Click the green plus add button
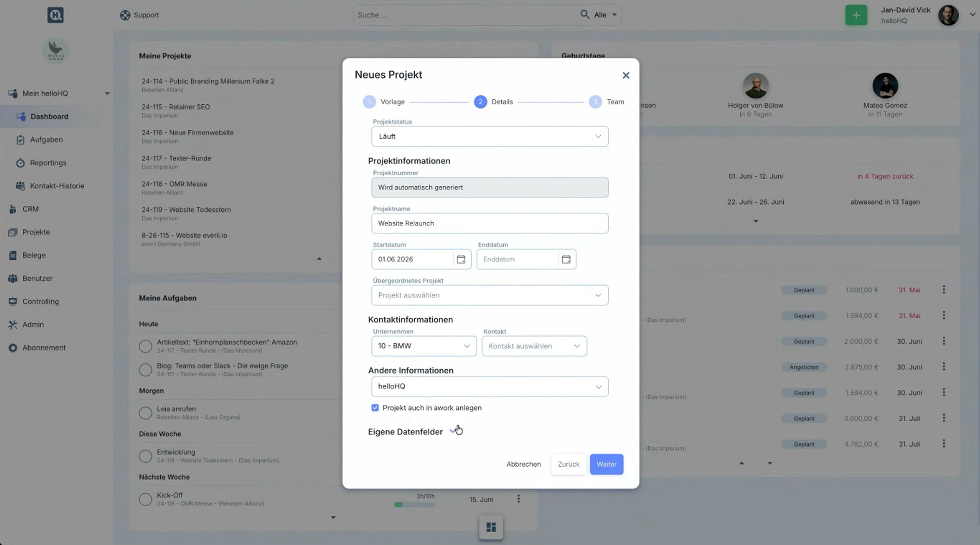 [856, 15]
